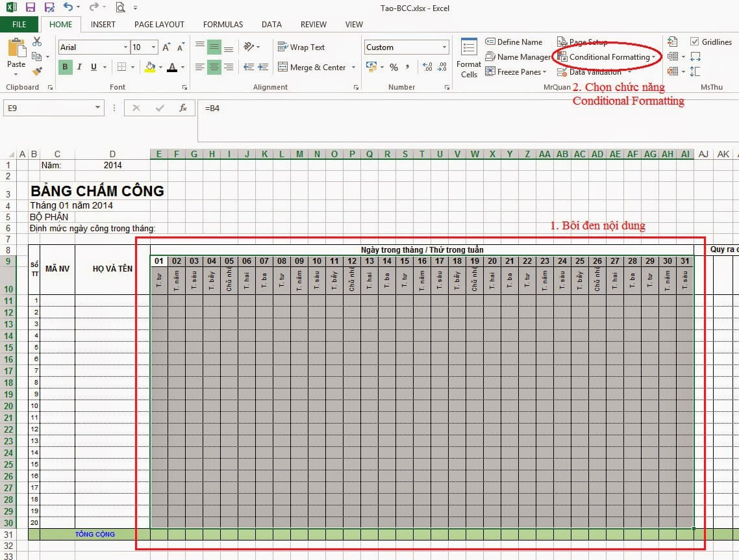Open the FILE menu
This screenshot has width=739, height=560.
coord(19,23)
